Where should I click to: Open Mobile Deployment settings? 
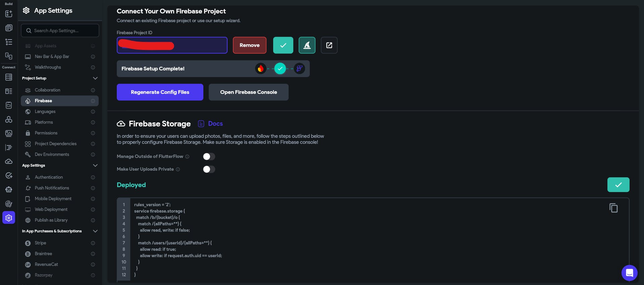pos(60,199)
